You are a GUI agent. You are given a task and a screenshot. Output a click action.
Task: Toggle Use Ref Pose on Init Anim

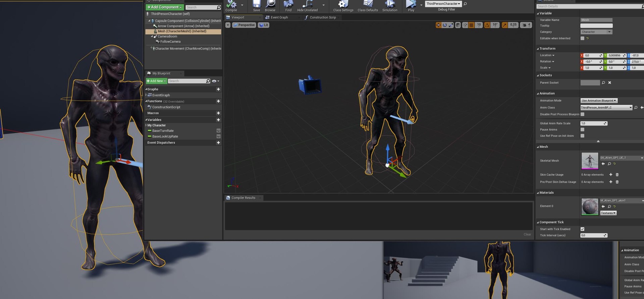pos(582,136)
